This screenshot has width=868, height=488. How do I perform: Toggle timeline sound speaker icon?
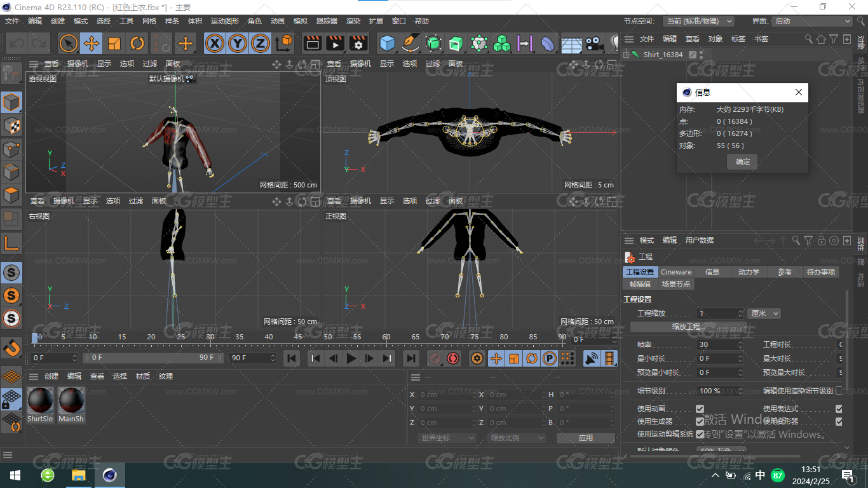[x=592, y=358]
